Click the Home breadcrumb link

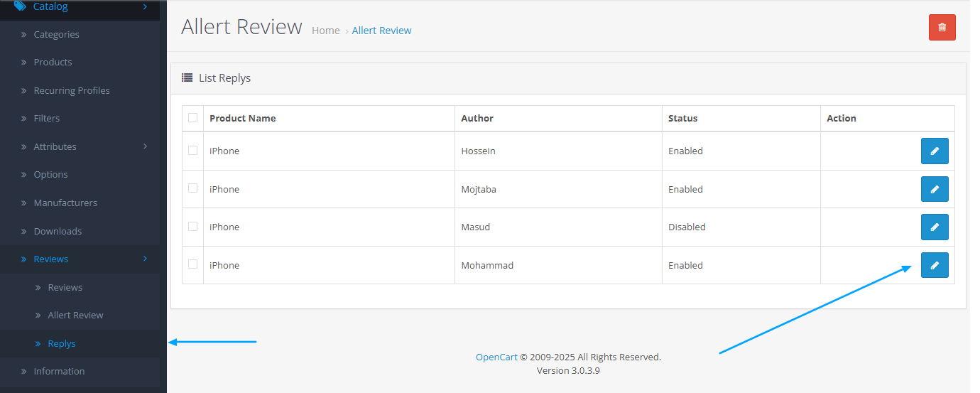click(x=326, y=31)
